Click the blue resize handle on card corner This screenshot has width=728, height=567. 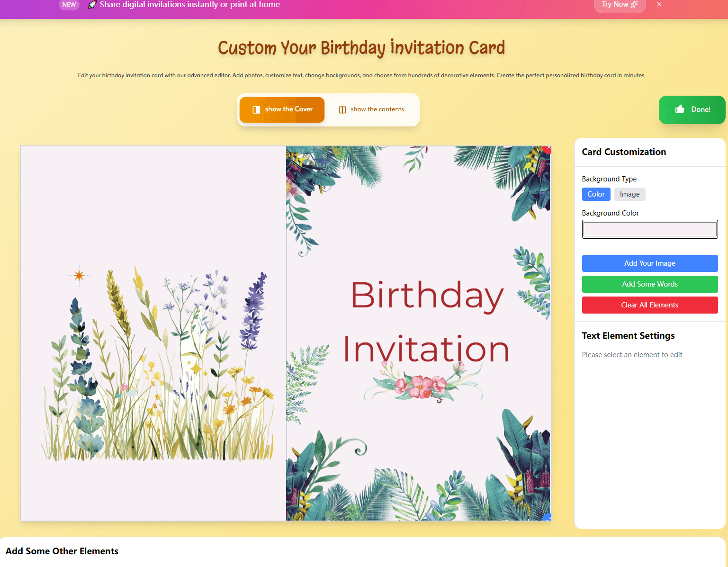click(x=548, y=517)
